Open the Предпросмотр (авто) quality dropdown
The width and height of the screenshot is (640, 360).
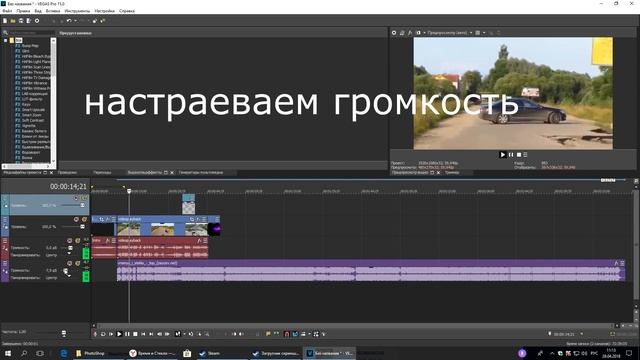coord(450,33)
